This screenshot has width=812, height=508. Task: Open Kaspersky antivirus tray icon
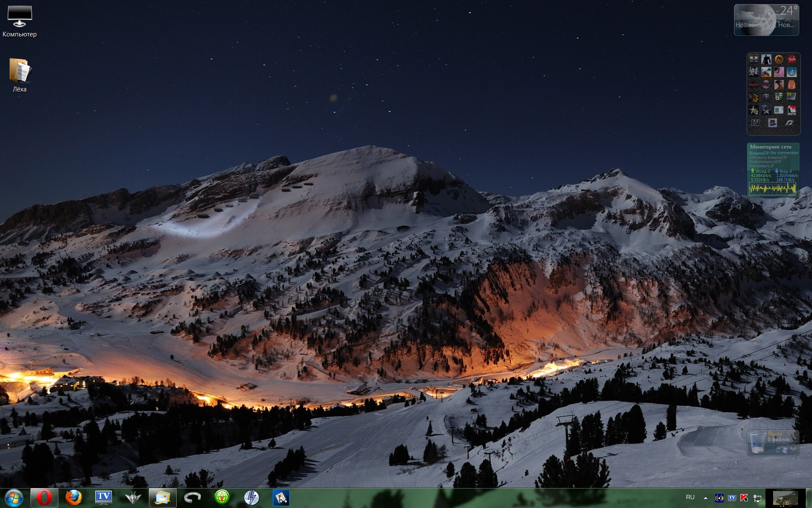point(745,498)
